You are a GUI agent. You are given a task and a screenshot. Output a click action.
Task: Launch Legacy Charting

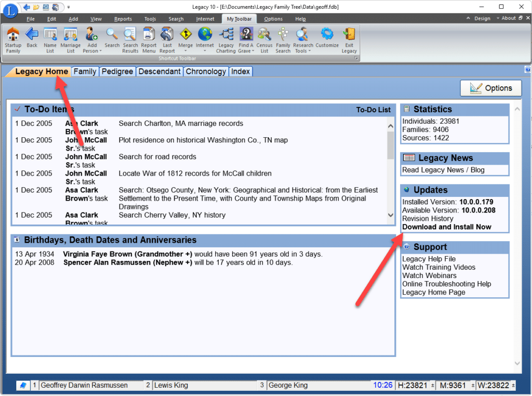[x=226, y=41]
